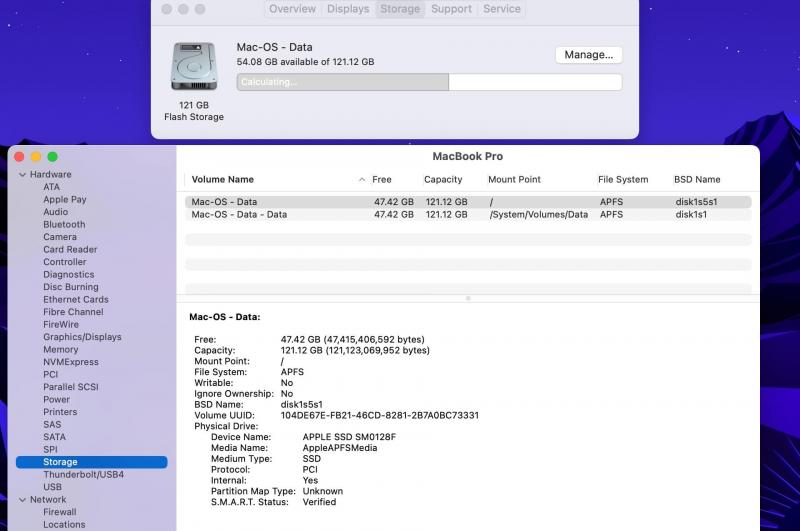The height and width of the screenshot is (531, 800).
Task: Select the Mac-OS - Data - Data row
Action: (468, 215)
